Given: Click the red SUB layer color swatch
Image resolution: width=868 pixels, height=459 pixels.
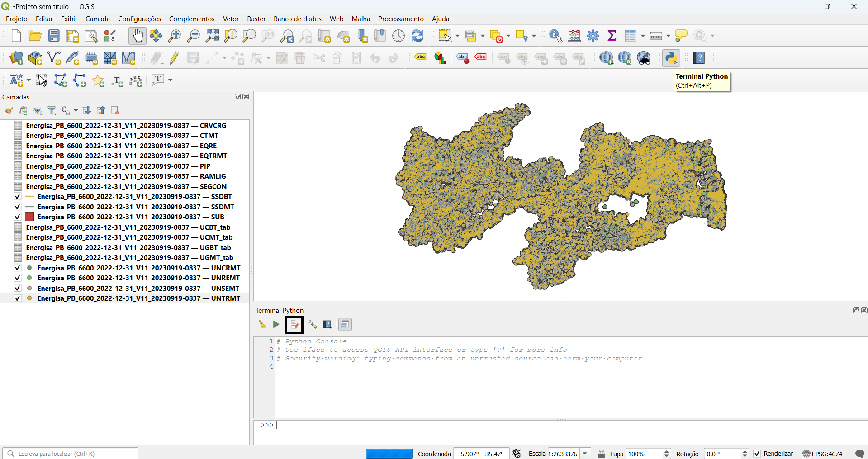Looking at the screenshot, I should (x=29, y=217).
